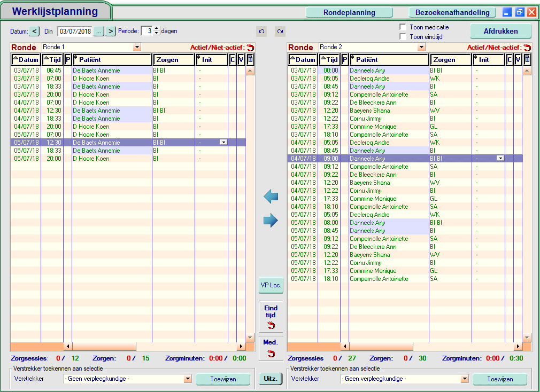Open column chooser icon in left grid

pos(250,59)
